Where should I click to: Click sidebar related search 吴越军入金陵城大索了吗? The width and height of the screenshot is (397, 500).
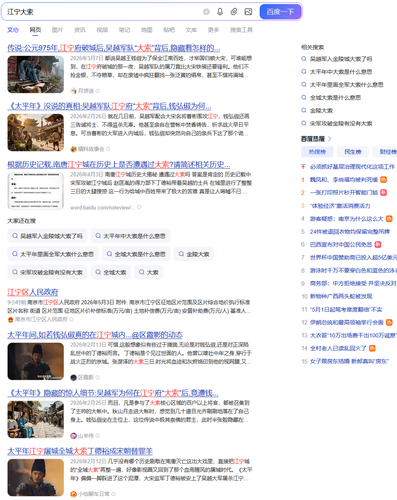pos(341,59)
